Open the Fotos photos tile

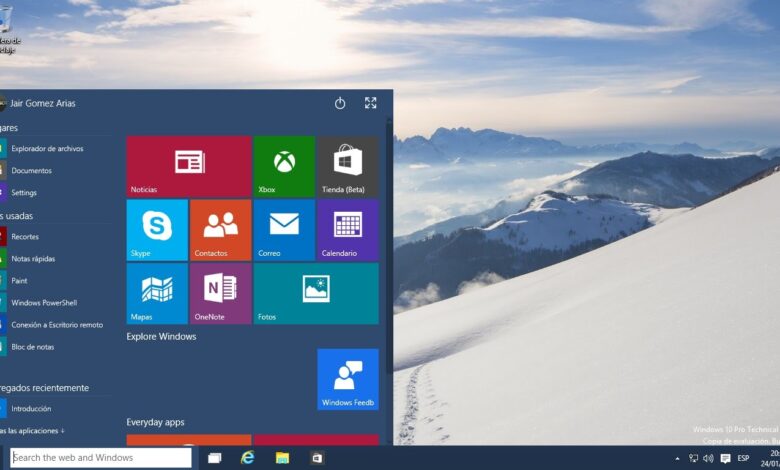tap(316, 293)
